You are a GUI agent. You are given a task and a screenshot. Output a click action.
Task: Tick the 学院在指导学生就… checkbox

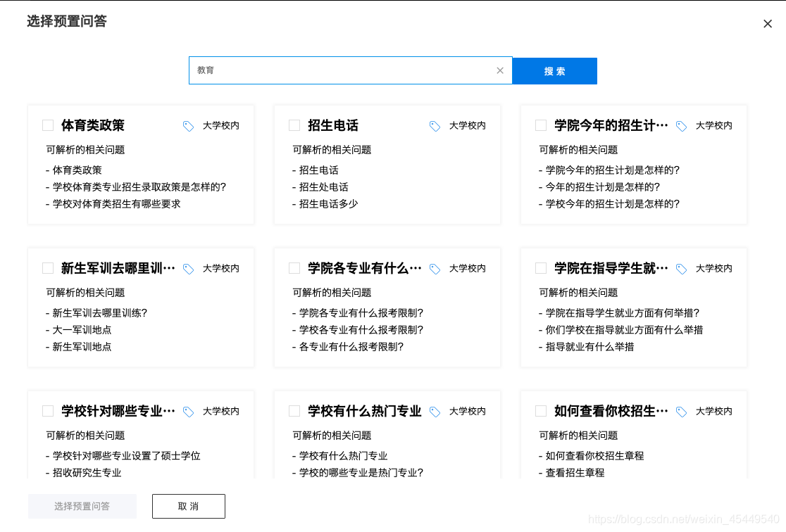(541, 268)
